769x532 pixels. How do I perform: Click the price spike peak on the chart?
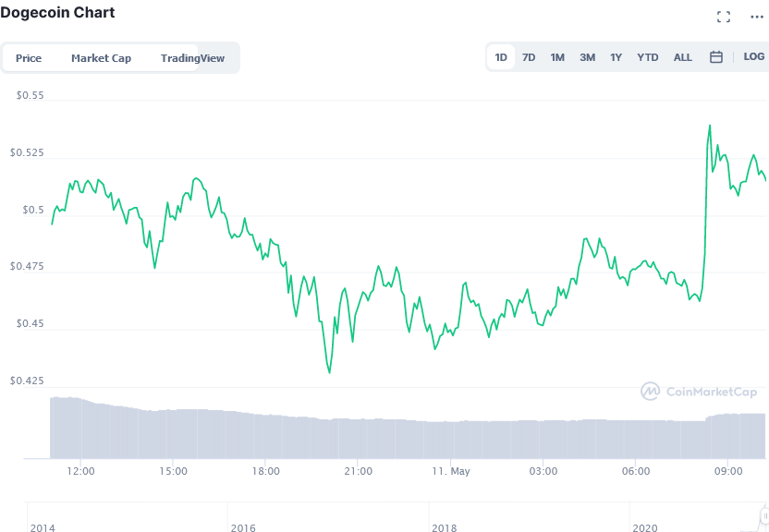click(710, 126)
